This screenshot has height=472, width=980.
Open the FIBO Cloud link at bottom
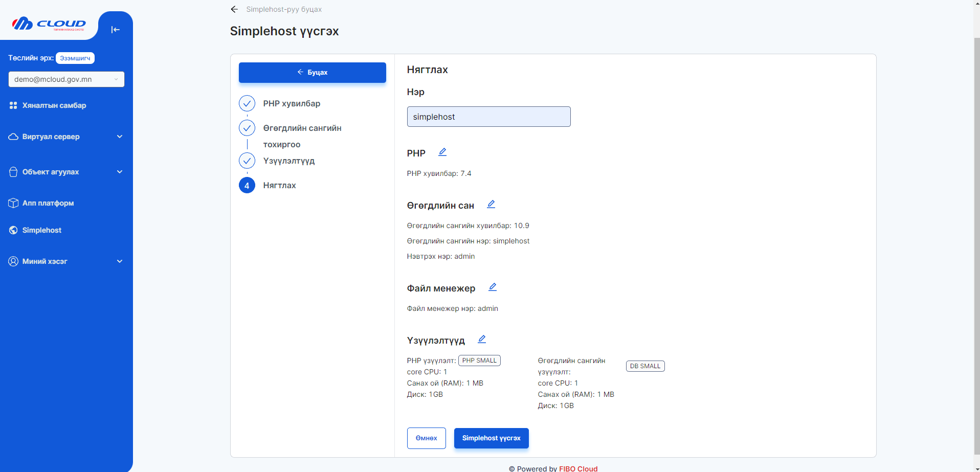[578, 468]
